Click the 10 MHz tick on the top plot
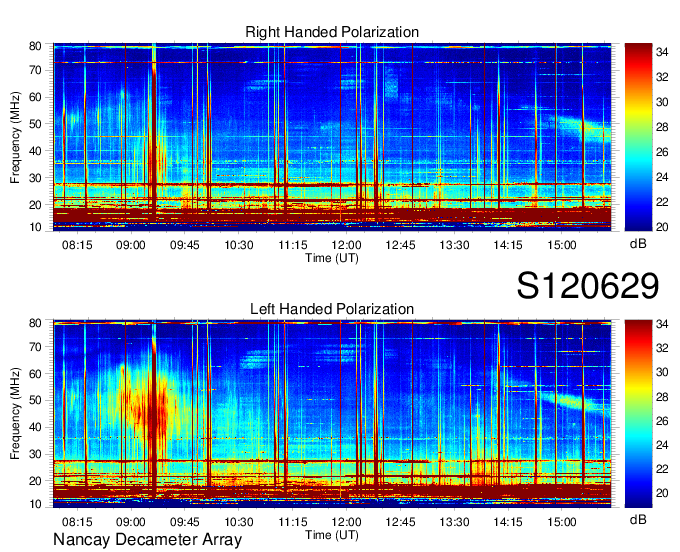Screen dimensions: 680x552 pos(35,227)
